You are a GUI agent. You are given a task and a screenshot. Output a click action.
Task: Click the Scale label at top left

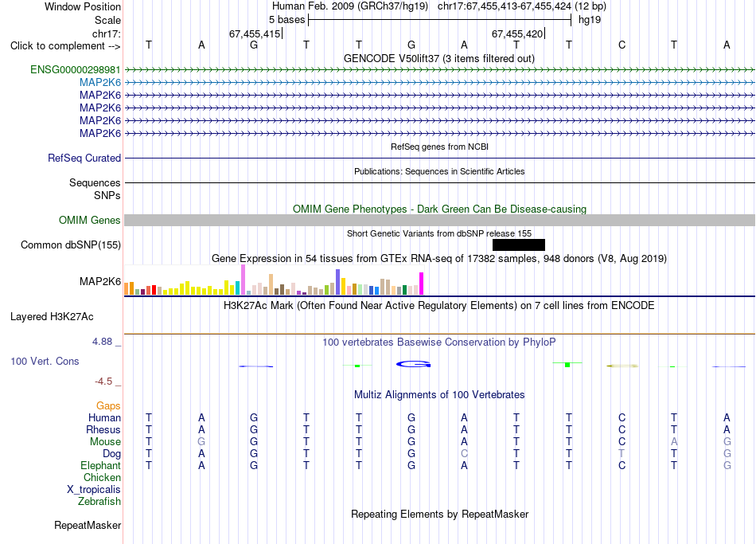point(107,20)
